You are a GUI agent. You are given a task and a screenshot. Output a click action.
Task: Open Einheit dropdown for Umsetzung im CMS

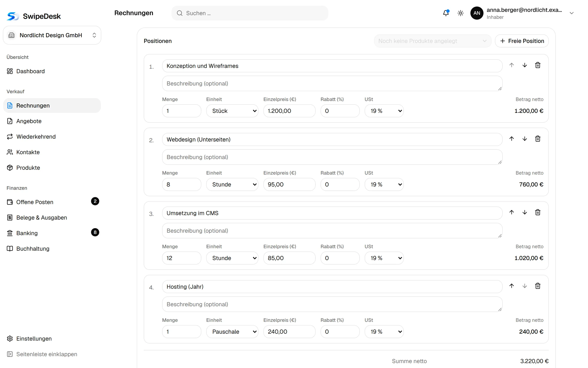click(232, 258)
